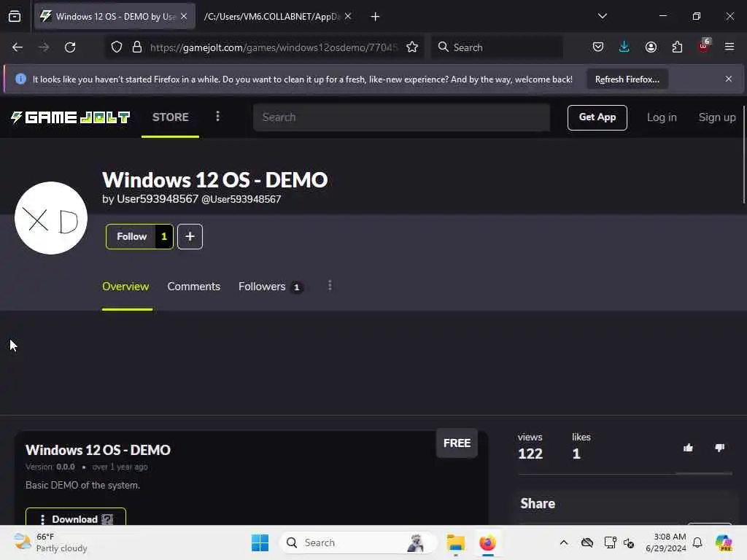Click the Log in link

[662, 117]
